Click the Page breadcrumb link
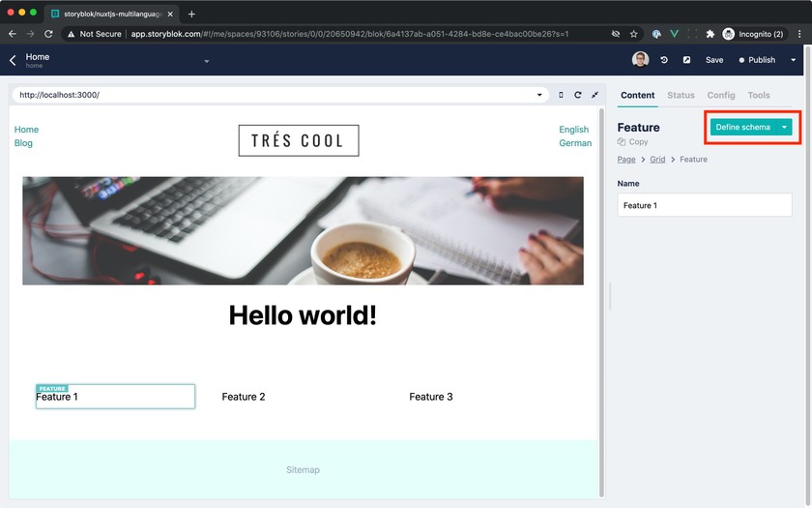This screenshot has width=812, height=508. tap(626, 159)
